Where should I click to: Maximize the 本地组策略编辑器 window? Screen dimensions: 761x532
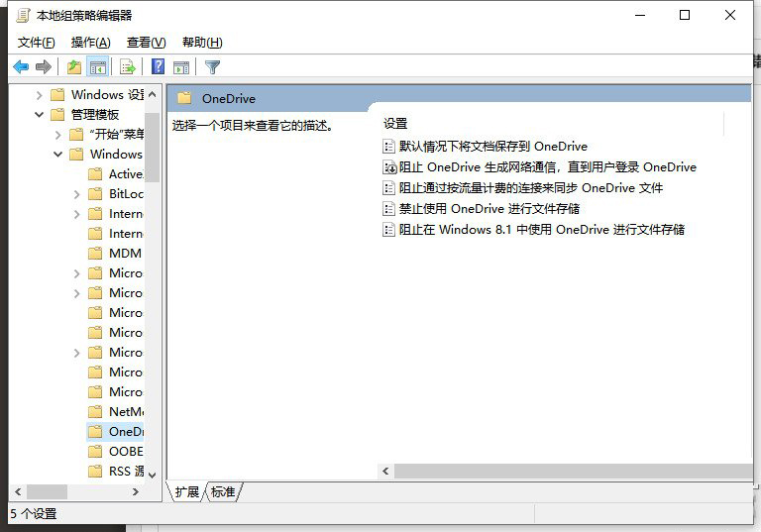(x=685, y=16)
